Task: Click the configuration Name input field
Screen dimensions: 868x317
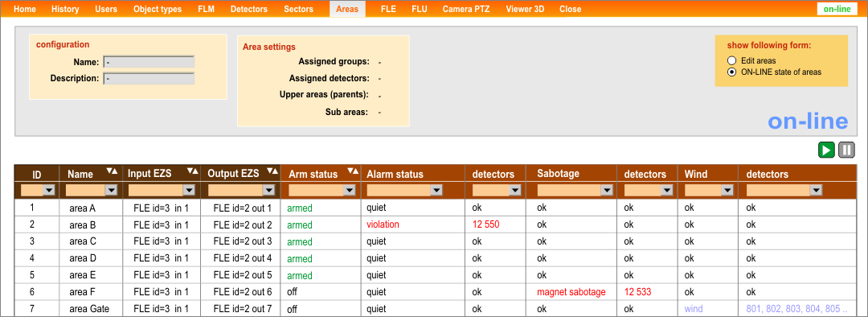Action: (149, 62)
